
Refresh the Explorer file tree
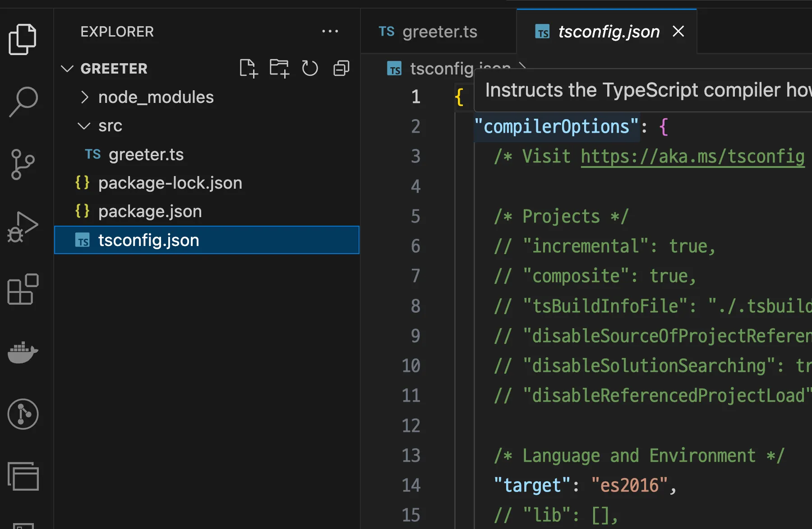310,69
